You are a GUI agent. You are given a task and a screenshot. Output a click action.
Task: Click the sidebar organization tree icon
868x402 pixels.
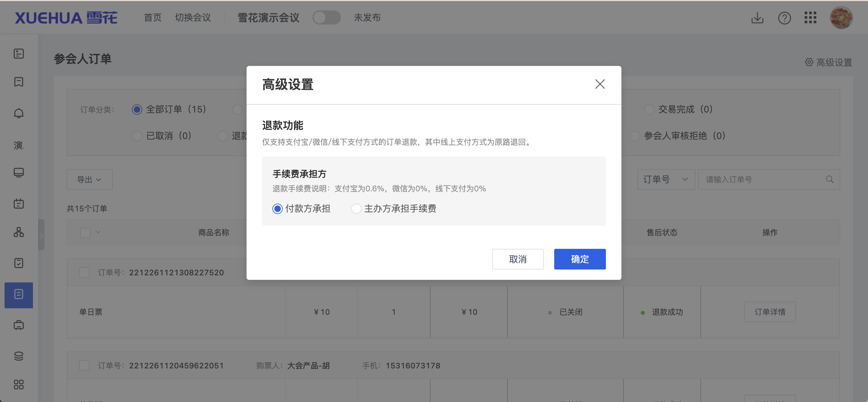(18, 232)
